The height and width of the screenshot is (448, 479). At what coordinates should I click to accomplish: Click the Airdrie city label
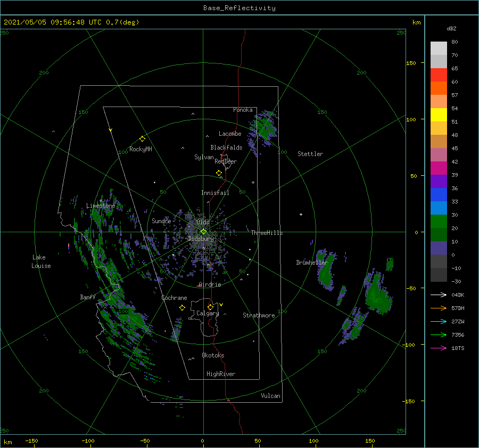point(210,284)
